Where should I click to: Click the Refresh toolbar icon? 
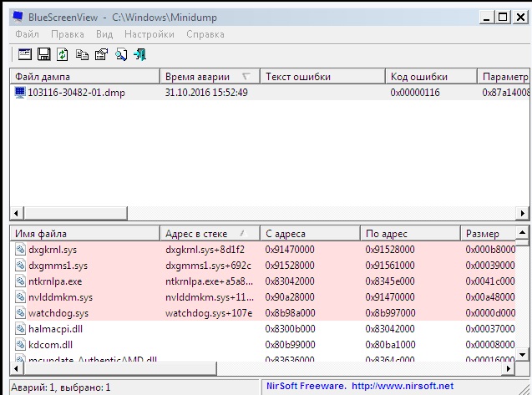point(63,54)
